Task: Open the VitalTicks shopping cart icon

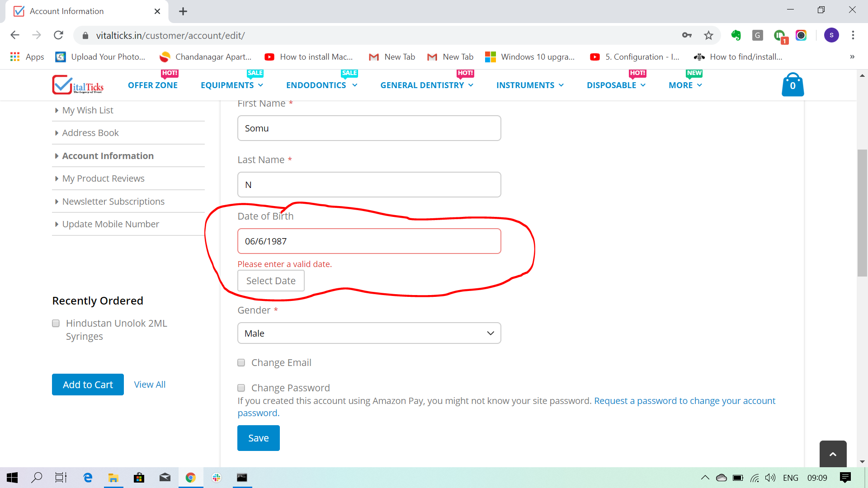Action: coord(793,84)
